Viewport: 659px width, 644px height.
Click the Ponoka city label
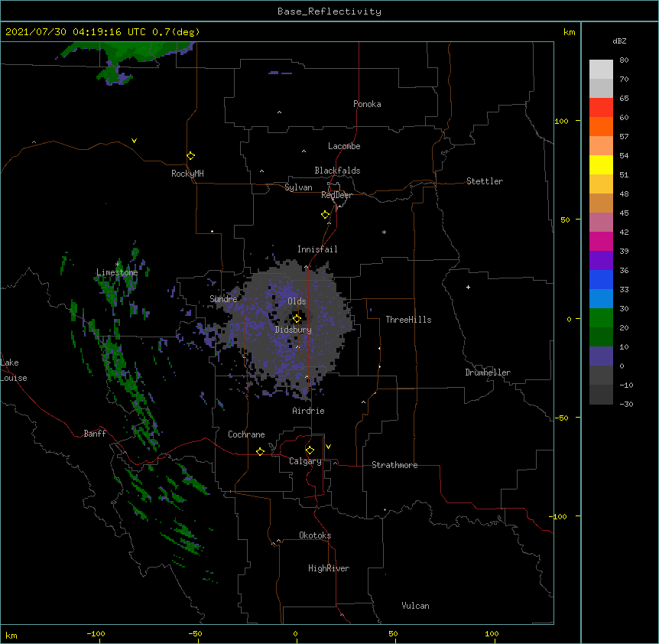tap(367, 104)
